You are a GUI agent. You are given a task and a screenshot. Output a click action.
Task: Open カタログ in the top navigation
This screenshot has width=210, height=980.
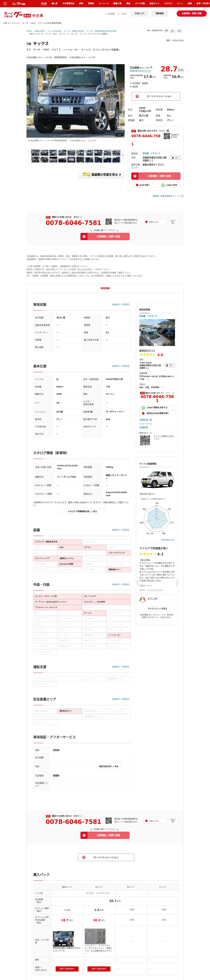click(168, 3)
